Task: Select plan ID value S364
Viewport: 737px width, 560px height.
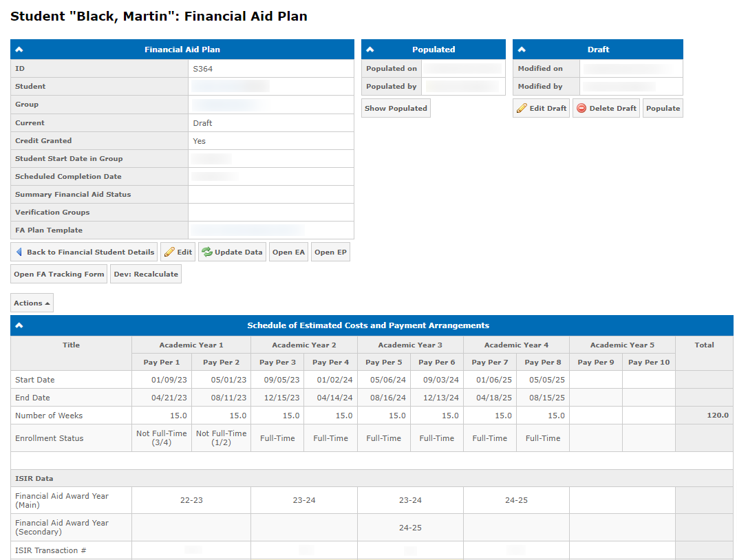Action: (x=202, y=69)
